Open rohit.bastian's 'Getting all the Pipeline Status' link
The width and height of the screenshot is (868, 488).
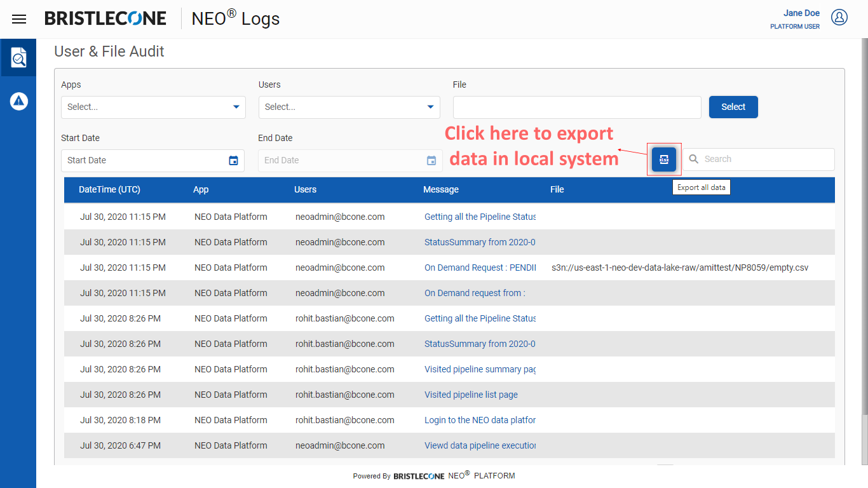click(480, 318)
